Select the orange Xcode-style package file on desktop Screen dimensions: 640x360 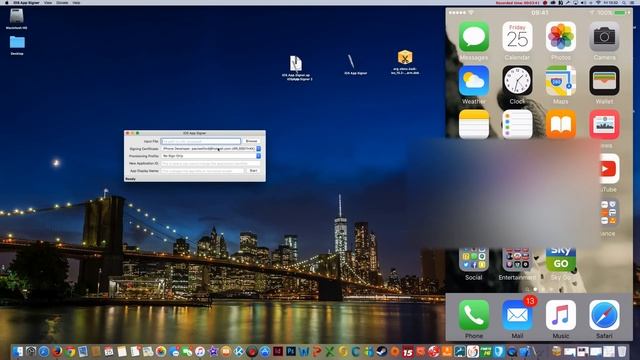[405, 58]
